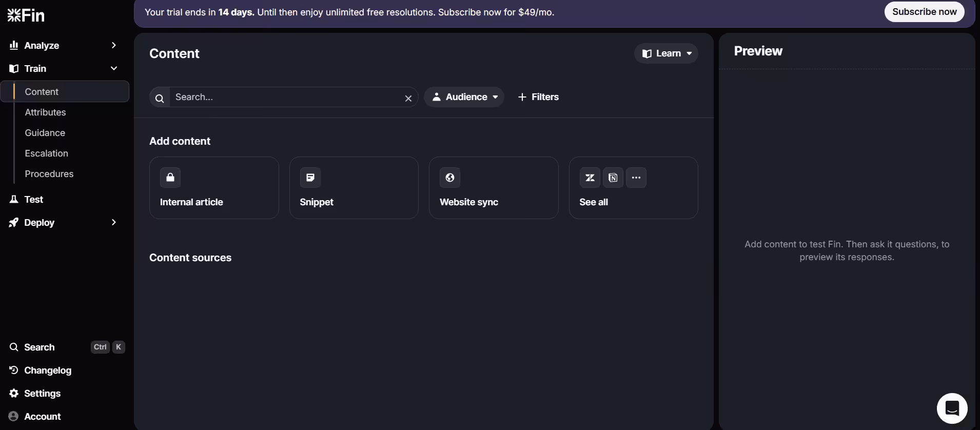
Task: Open the Audience dropdown
Action: (464, 97)
